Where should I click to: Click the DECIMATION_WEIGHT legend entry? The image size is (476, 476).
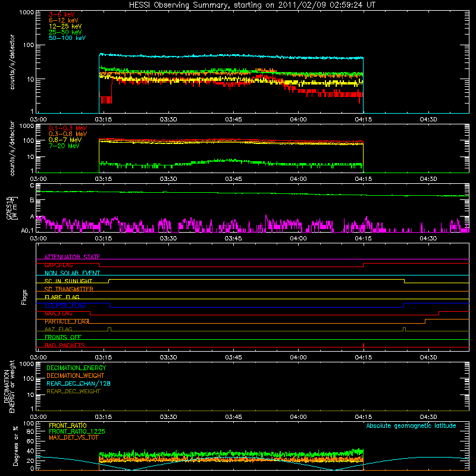(x=76, y=375)
